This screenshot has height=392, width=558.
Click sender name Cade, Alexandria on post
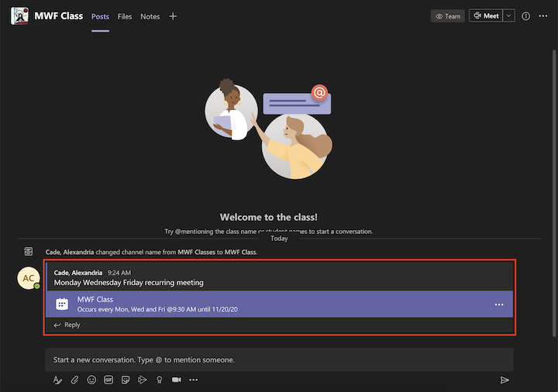coord(78,273)
